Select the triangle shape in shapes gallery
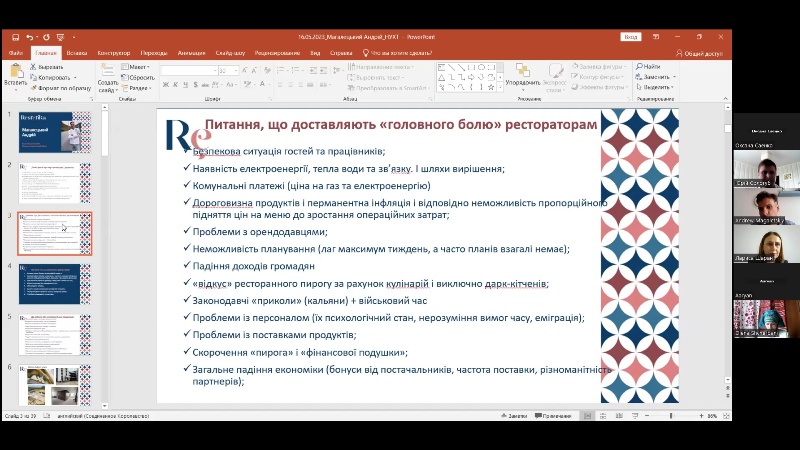The image size is (800, 450). pos(442,77)
